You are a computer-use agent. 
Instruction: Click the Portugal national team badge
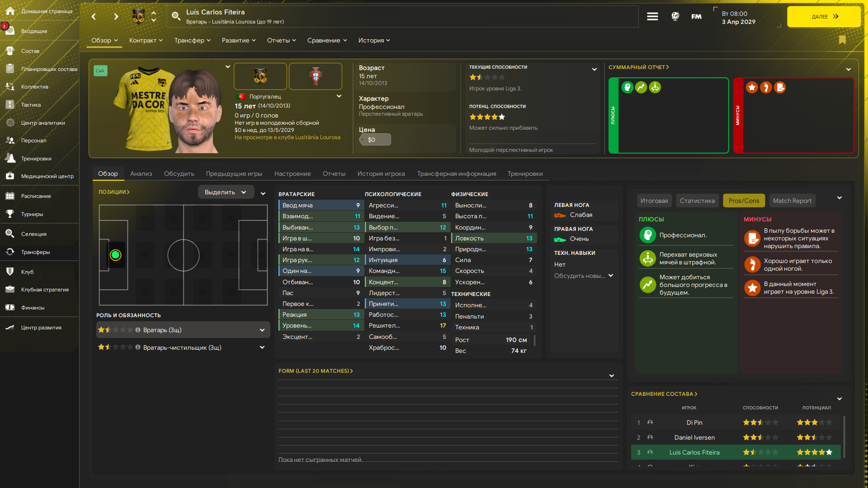[x=316, y=76]
